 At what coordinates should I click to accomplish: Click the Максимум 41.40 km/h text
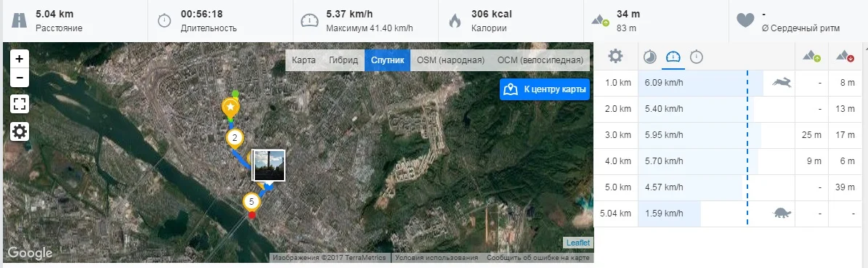pyautogui.click(x=370, y=28)
